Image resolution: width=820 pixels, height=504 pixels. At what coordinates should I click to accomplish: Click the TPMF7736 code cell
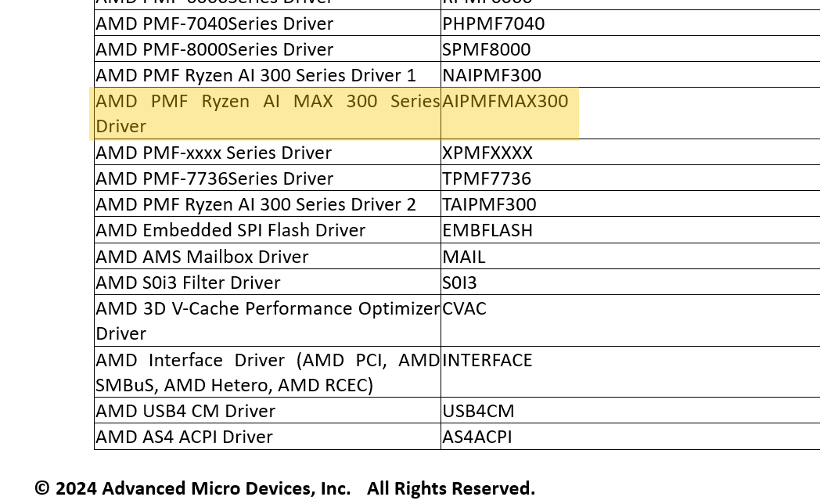click(486, 178)
